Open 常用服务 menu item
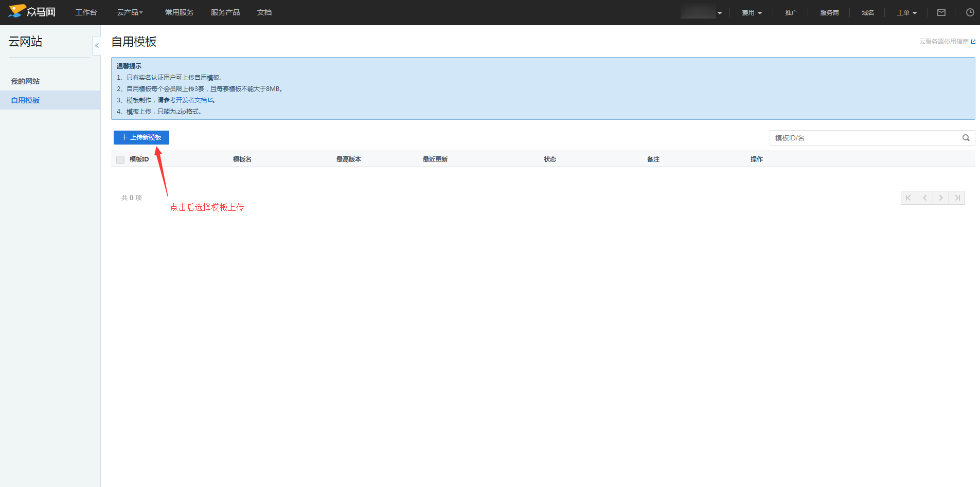980x487 pixels. click(179, 12)
